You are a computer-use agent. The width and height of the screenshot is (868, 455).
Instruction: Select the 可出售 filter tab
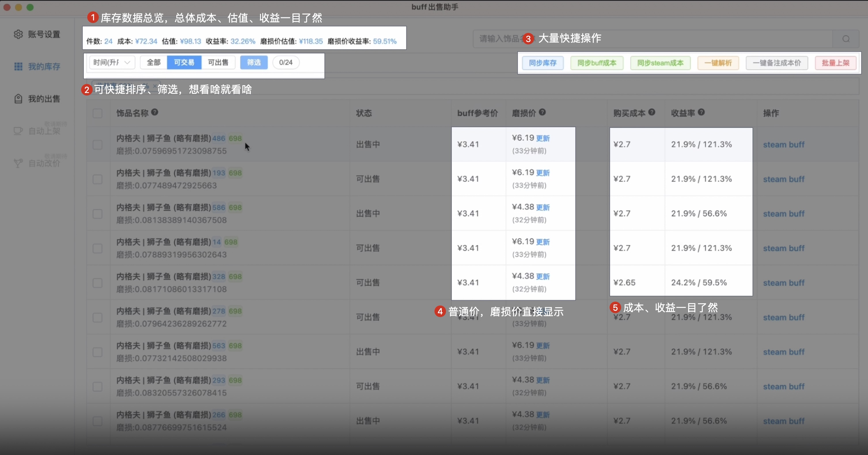[218, 62]
